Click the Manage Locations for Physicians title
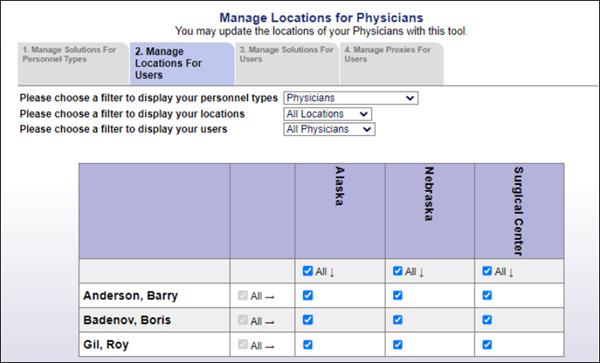Viewport: 600px width, 363px height. [321, 18]
